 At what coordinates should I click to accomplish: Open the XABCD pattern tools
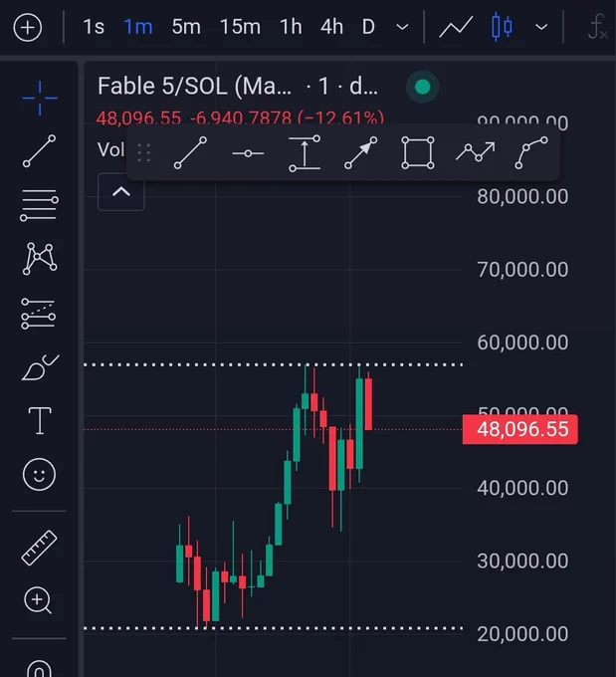click(39, 259)
